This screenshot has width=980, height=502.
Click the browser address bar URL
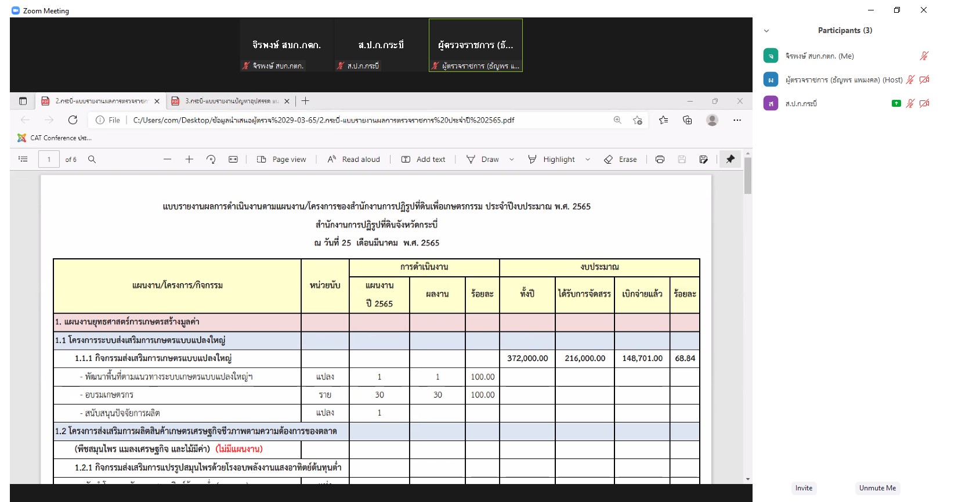point(324,120)
